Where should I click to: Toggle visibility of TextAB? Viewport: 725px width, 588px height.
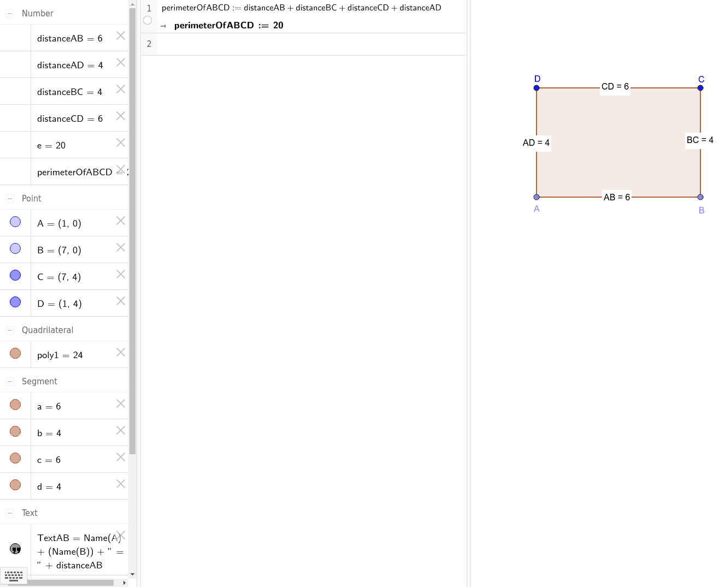coord(15,549)
